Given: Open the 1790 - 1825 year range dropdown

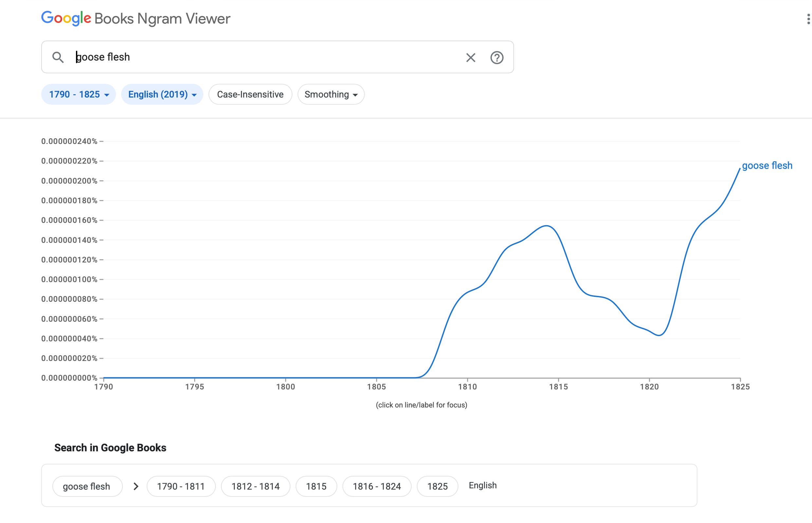Looking at the screenshot, I should tap(79, 94).
